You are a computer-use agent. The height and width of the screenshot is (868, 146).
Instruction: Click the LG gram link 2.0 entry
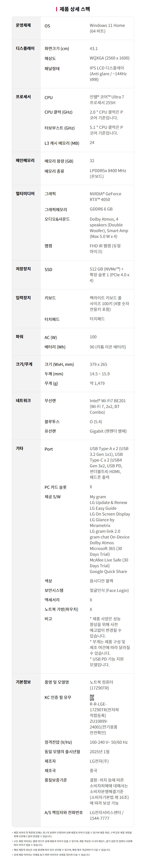click(105, 531)
